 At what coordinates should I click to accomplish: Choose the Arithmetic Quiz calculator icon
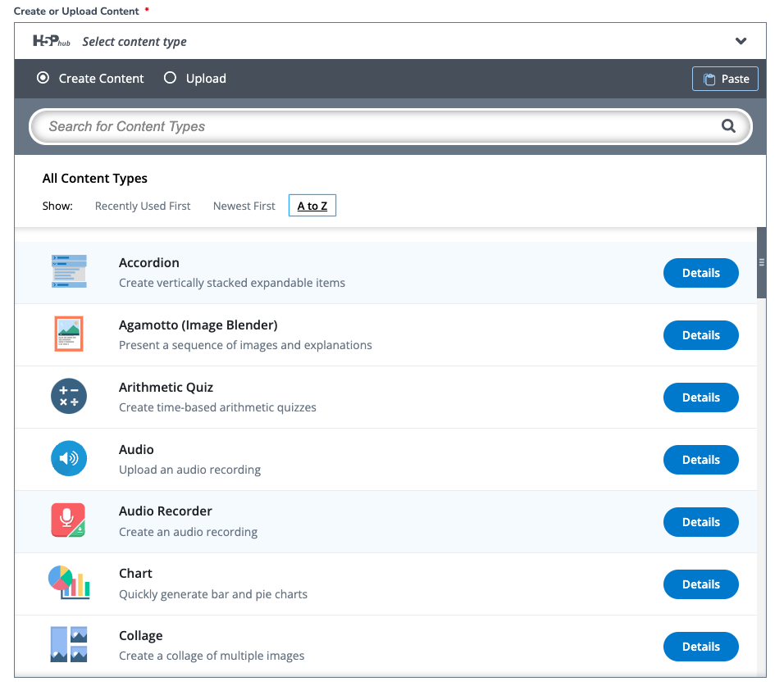coord(69,396)
